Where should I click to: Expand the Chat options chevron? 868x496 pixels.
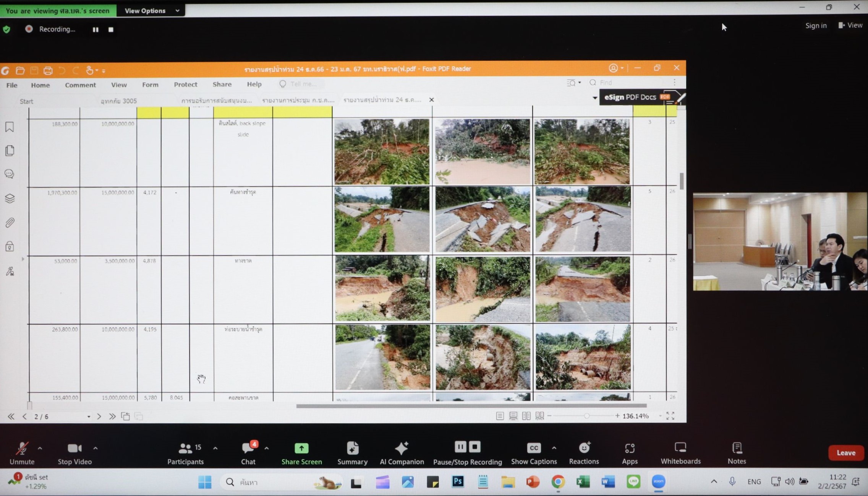[x=267, y=448]
